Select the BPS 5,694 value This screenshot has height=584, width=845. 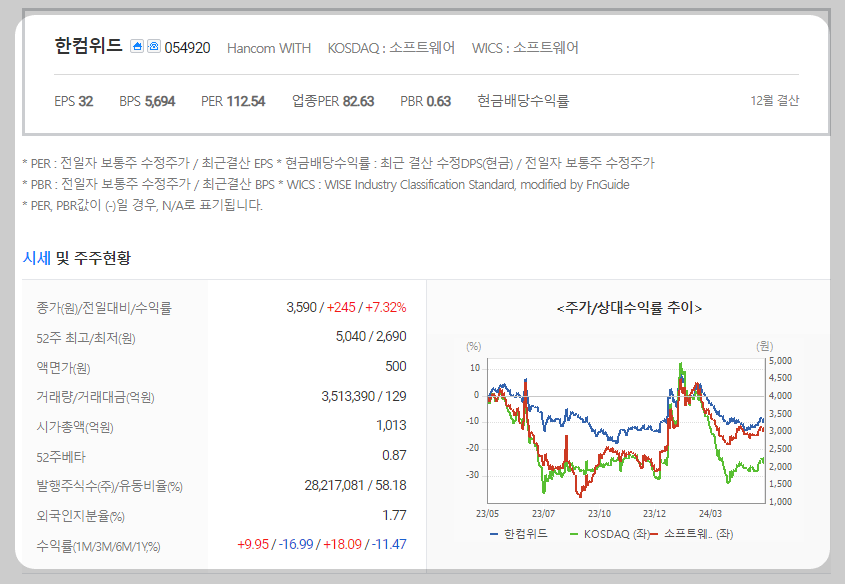click(147, 101)
